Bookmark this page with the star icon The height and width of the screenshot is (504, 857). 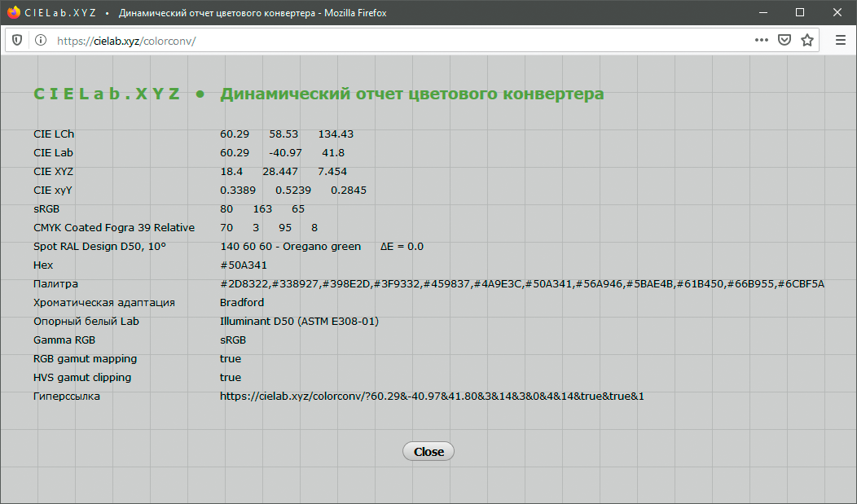(x=806, y=40)
